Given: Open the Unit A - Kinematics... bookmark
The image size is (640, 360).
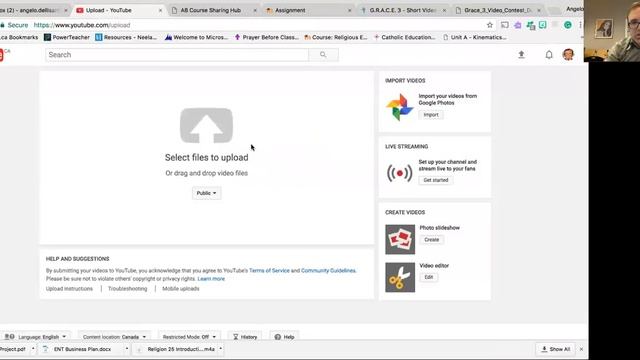Looking at the screenshot, I should pos(475,37).
